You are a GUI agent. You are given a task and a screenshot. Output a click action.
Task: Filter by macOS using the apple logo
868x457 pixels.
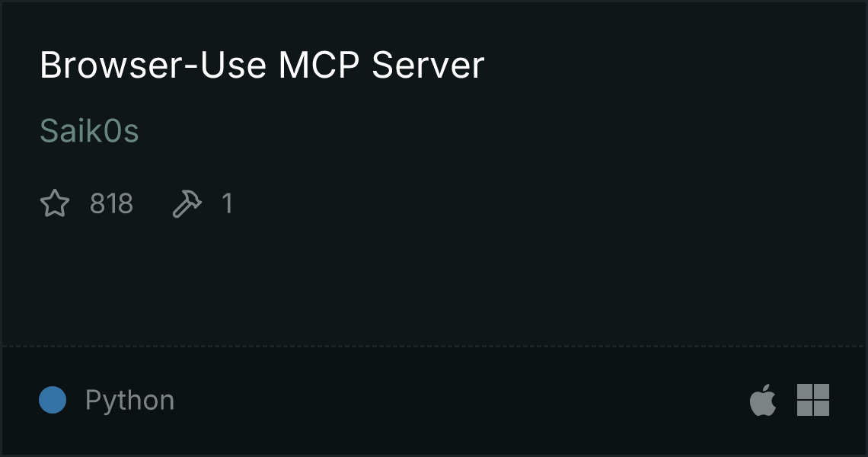click(763, 399)
